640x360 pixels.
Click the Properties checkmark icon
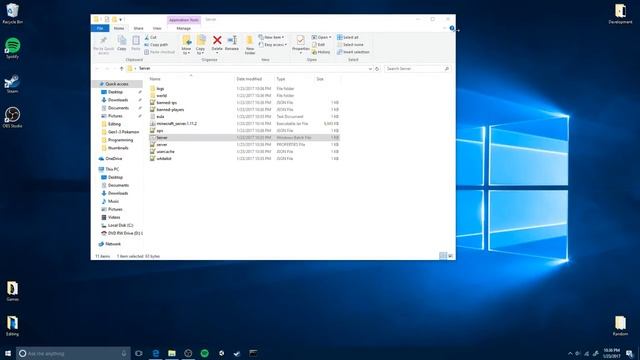click(300, 40)
